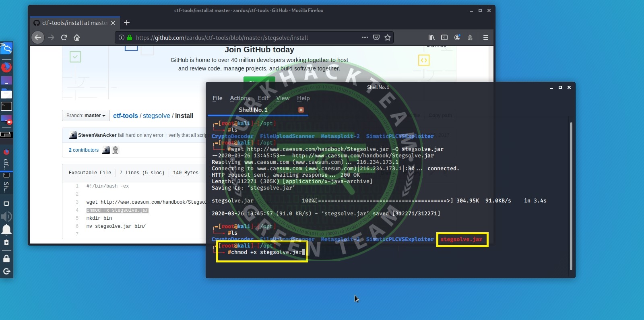Click 'Executable File' label
The image size is (644, 320).
pos(90,173)
